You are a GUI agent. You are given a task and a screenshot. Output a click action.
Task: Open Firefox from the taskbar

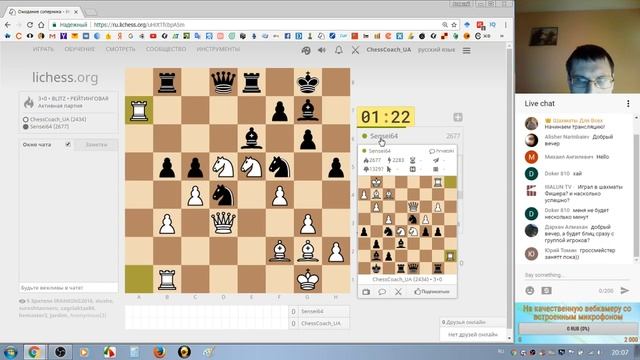(x=159, y=352)
